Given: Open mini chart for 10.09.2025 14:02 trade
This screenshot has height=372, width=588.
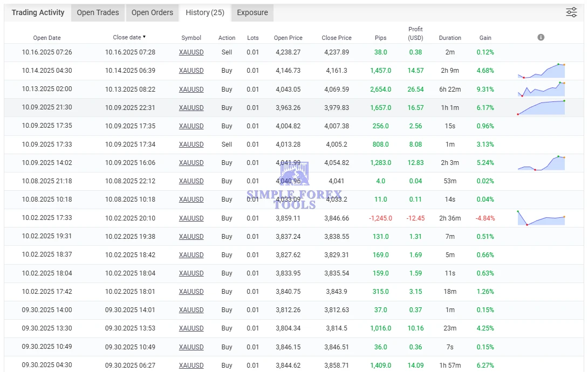Looking at the screenshot, I should (541, 163).
